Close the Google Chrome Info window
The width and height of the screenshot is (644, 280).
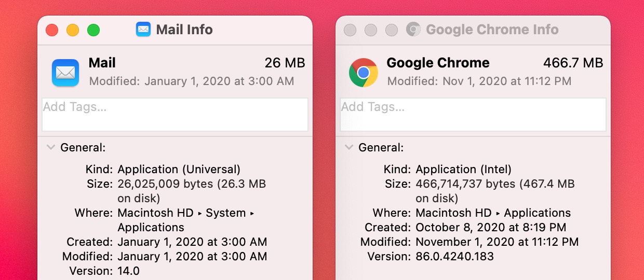[350, 30]
